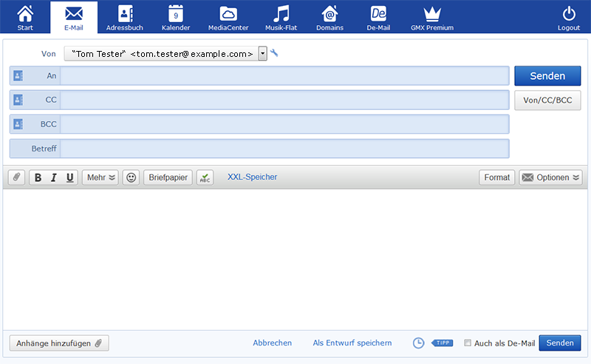Screen dimensions: 591x364
Task: Open the Adressbuch section
Action: click(x=124, y=18)
